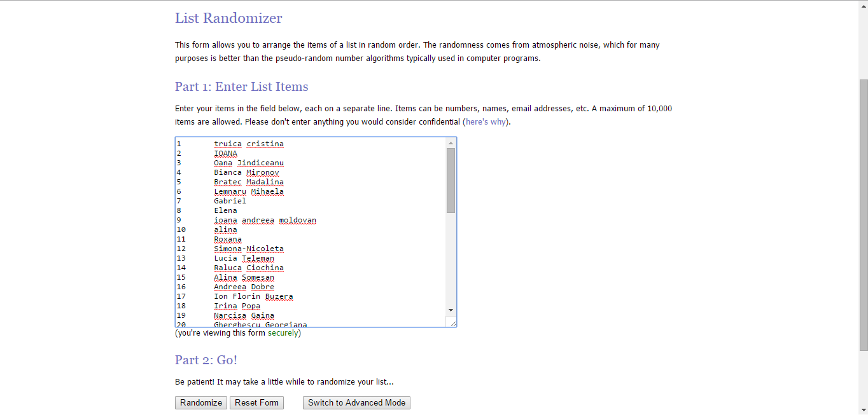Click the "Narcisa Gaina" list entry

point(244,315)
